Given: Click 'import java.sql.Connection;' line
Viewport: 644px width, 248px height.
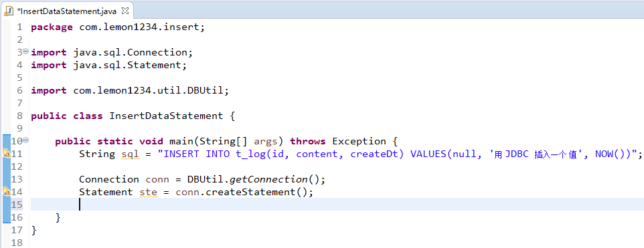Looking at the screenshot, I should pos(112,52).
